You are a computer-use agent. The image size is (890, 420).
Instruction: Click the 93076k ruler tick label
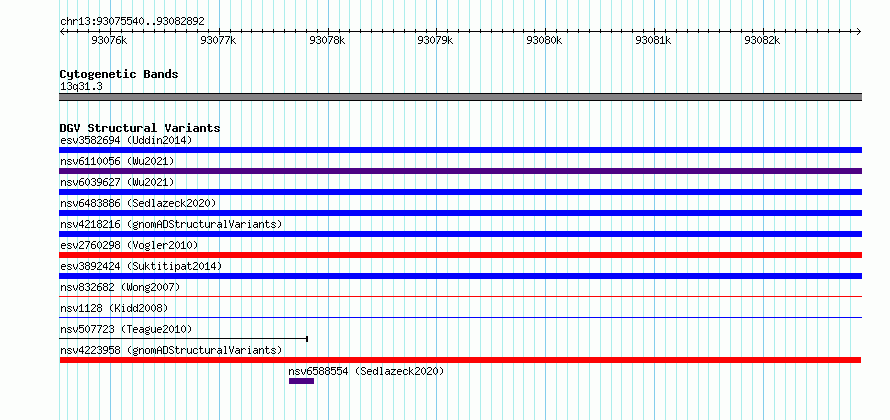coord(109,41)
